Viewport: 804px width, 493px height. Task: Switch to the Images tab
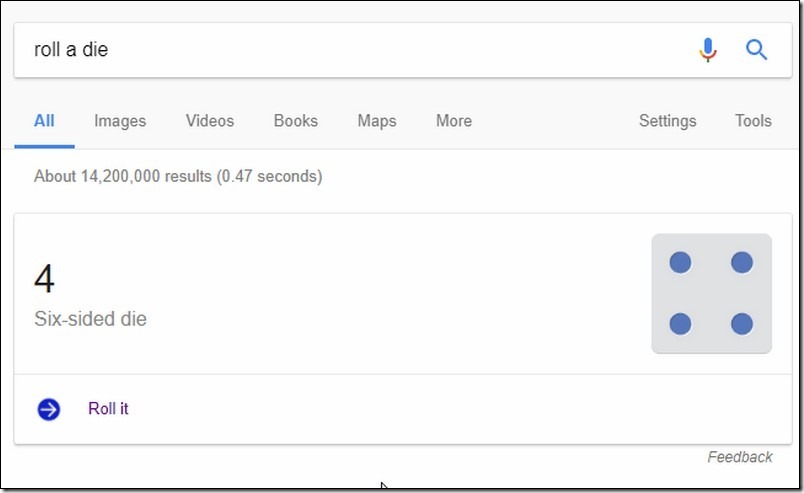coord(120,121)
